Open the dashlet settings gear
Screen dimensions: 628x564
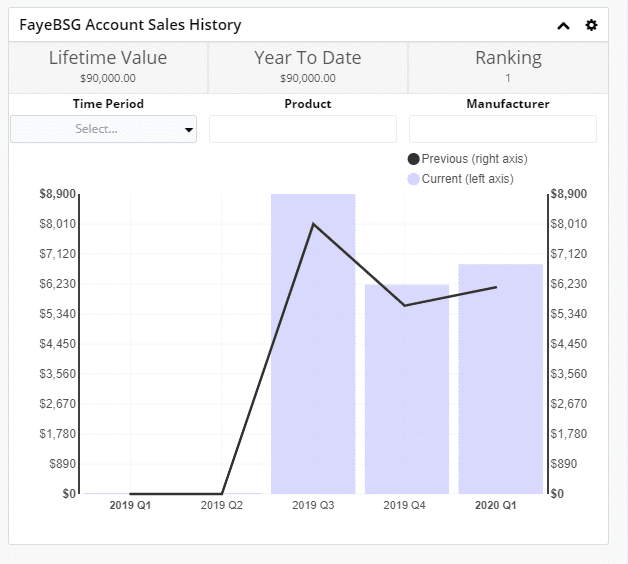click(x=591, y=25)
